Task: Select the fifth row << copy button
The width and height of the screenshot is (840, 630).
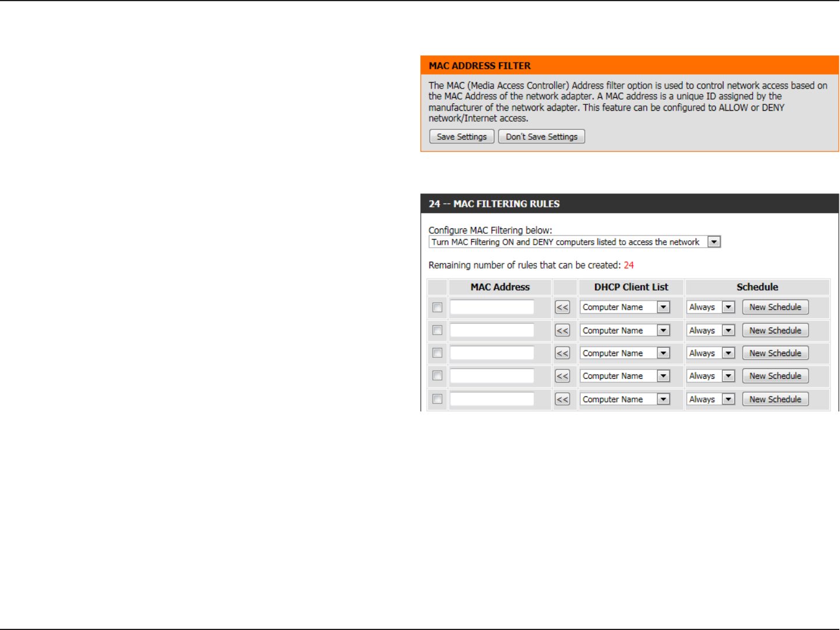Action: 563,399
